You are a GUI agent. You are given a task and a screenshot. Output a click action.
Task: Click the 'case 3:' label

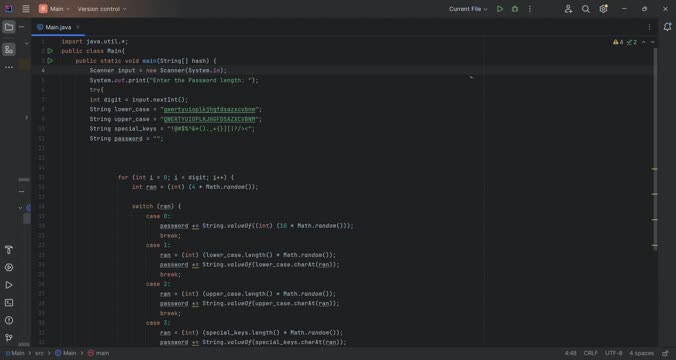click(158, 323)
